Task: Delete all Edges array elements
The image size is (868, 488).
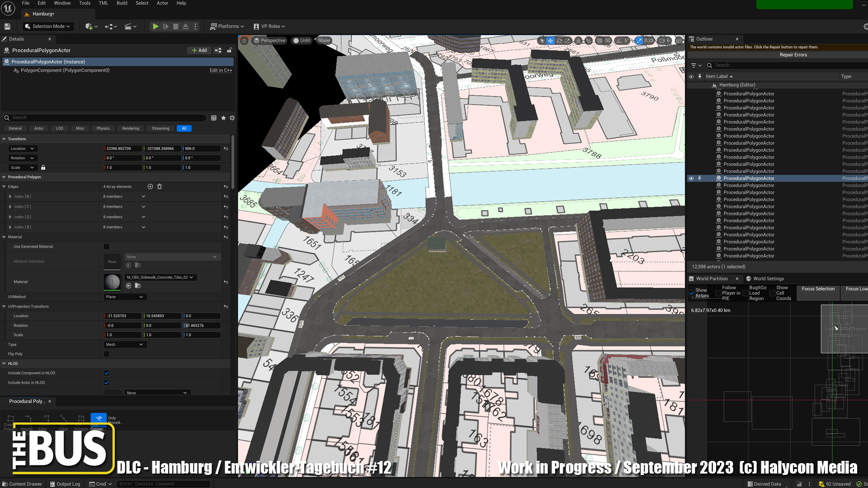Action: click(160, 187)
